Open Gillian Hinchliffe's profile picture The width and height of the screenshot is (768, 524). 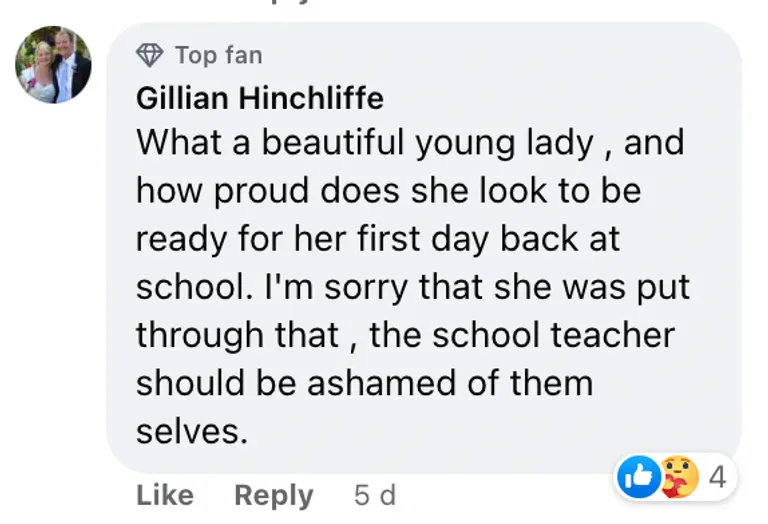[53, 65]
